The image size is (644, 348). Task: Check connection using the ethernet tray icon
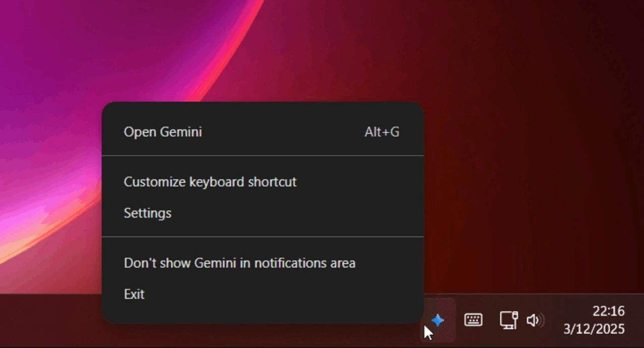[x=508, y=320]
